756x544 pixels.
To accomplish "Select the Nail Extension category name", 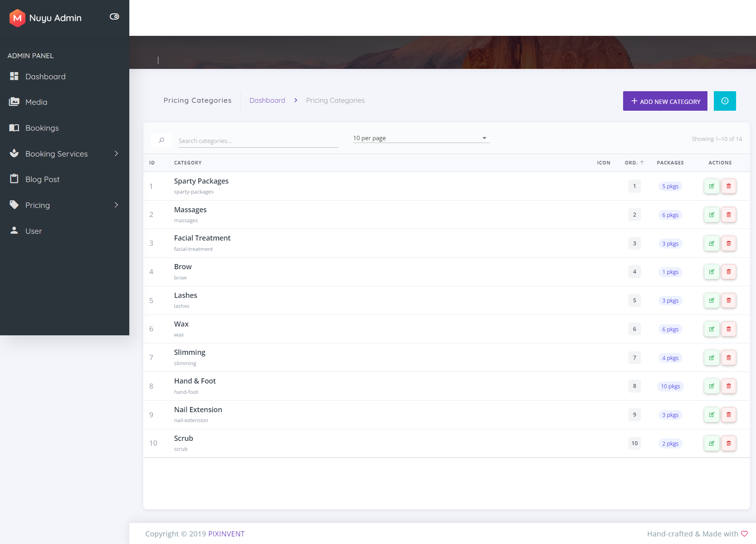I will (x=198, y=410).
